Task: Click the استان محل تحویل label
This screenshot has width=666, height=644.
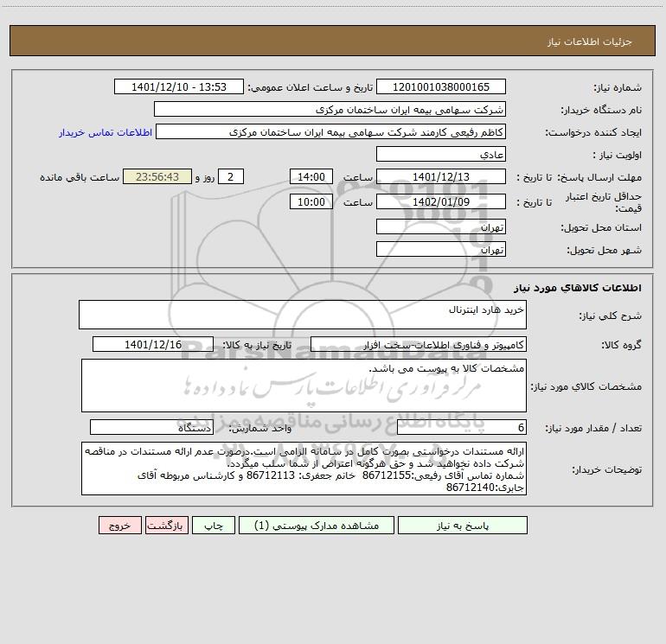Action: click(601, 227)
